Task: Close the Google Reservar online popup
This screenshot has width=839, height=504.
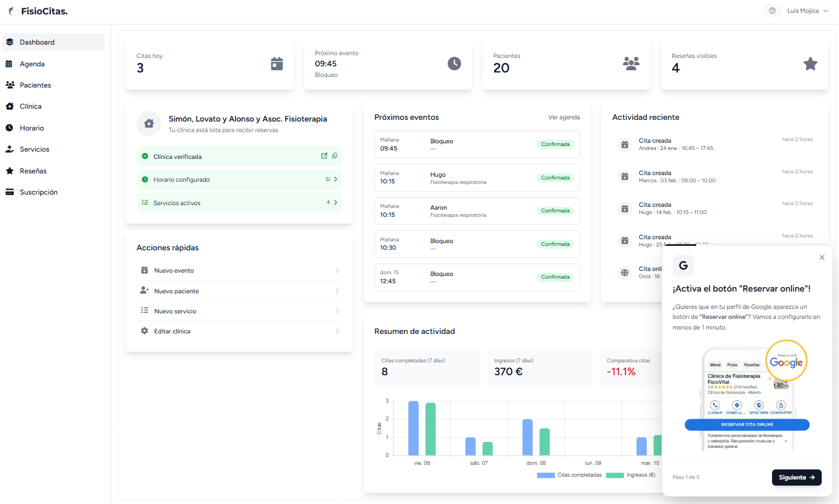Action: (822, 258)
